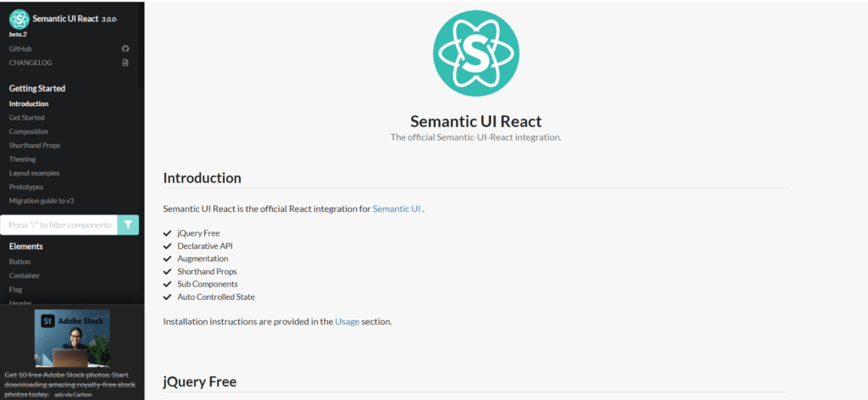Select Shorthand Props in sidebar
The image size is (868, 400).
coord(35,146)
